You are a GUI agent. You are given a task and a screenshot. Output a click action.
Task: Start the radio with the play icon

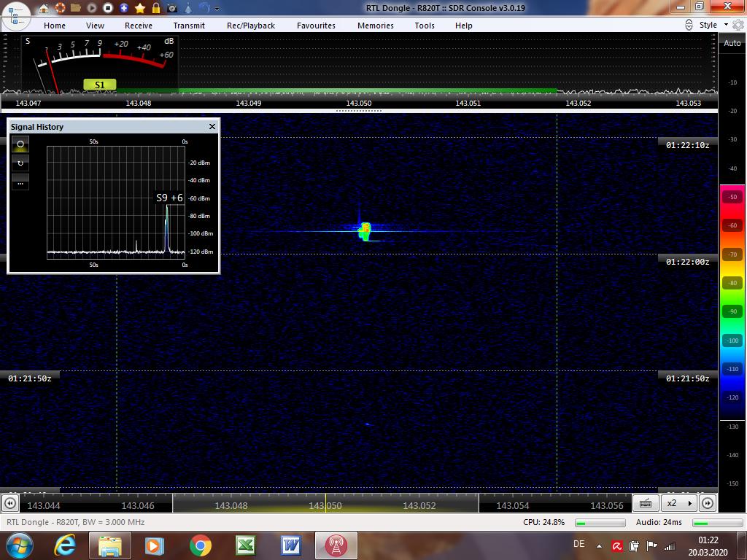91,8
